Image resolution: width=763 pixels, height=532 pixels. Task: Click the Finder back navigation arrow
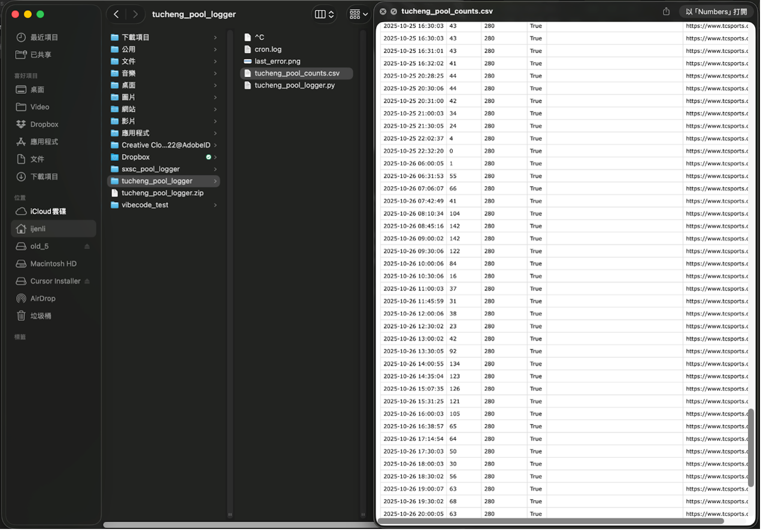point(116,14)
